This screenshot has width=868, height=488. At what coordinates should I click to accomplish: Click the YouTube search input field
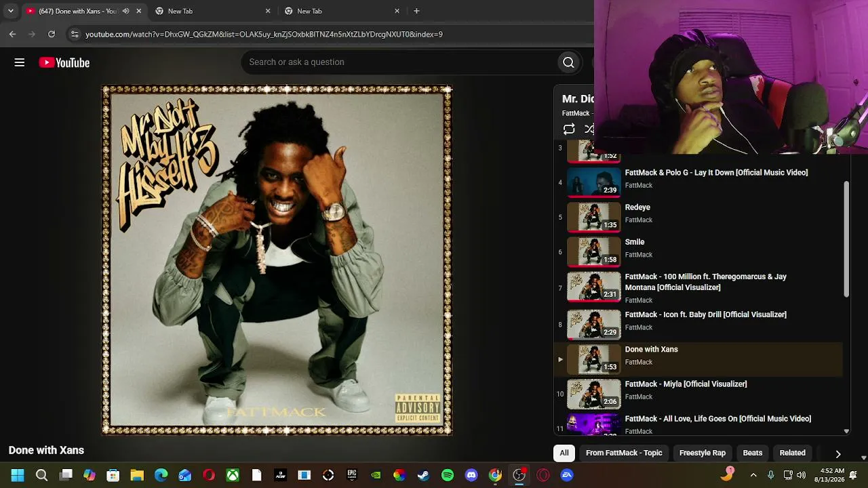pos(399,62)
